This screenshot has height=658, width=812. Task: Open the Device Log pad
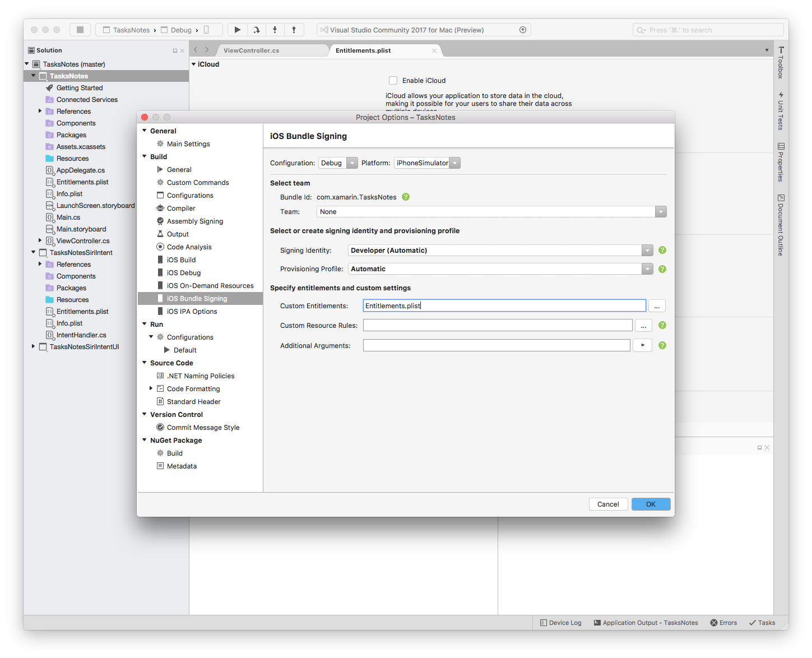click(560, 623)
